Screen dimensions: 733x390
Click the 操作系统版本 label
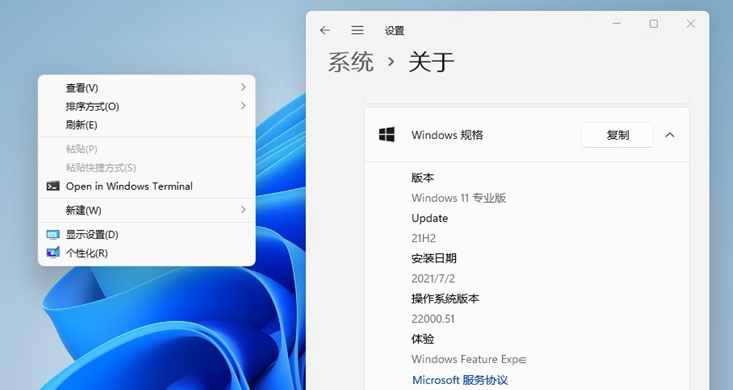pyautogui.click(x=445, y=298)
